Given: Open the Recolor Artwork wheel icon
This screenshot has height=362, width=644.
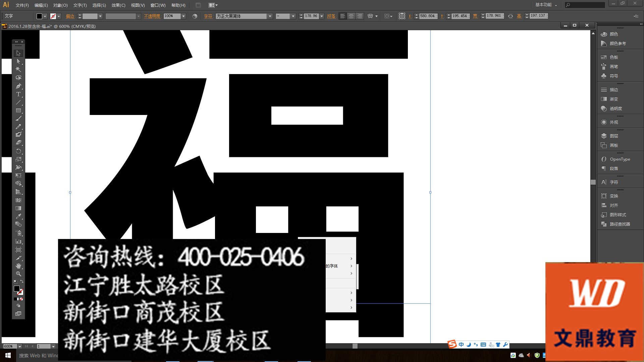Looking at the screenshot, I should (195, 16).
